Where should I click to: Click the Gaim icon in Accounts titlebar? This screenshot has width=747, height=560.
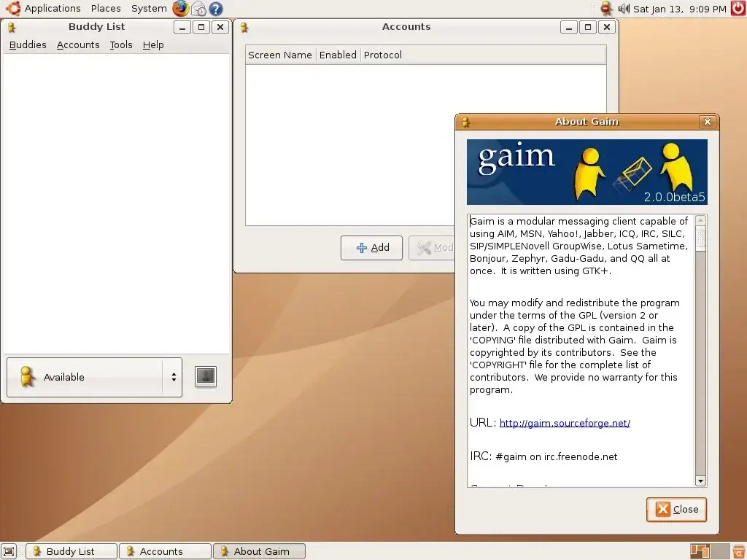(244, 27)
